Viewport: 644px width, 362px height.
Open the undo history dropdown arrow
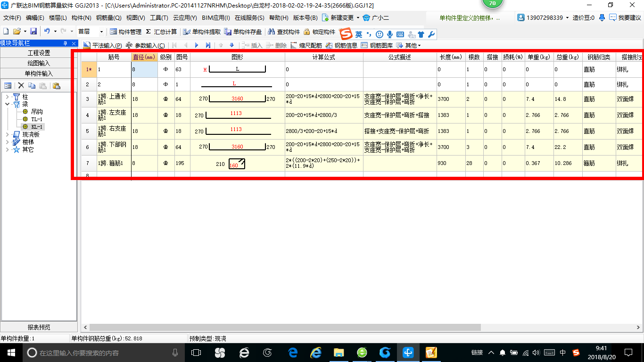tap(55, 32)
